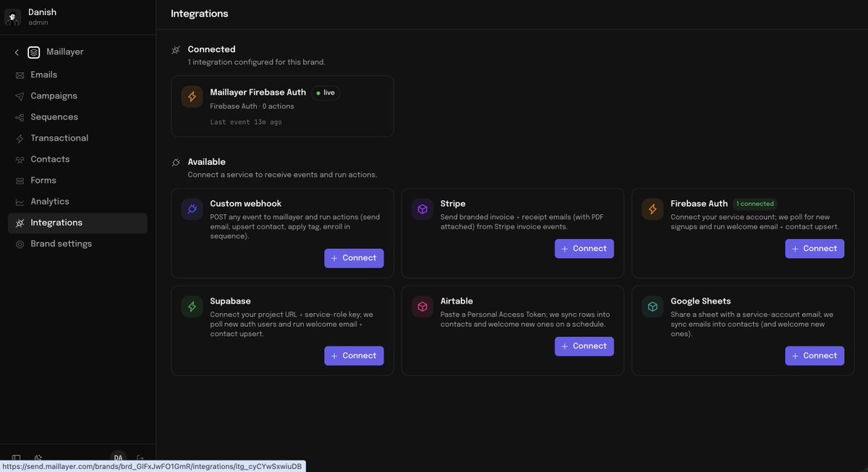Viewport: 868px width, 472px height.
Task: Click the Emails envelope icon
Action: point(20,75)
